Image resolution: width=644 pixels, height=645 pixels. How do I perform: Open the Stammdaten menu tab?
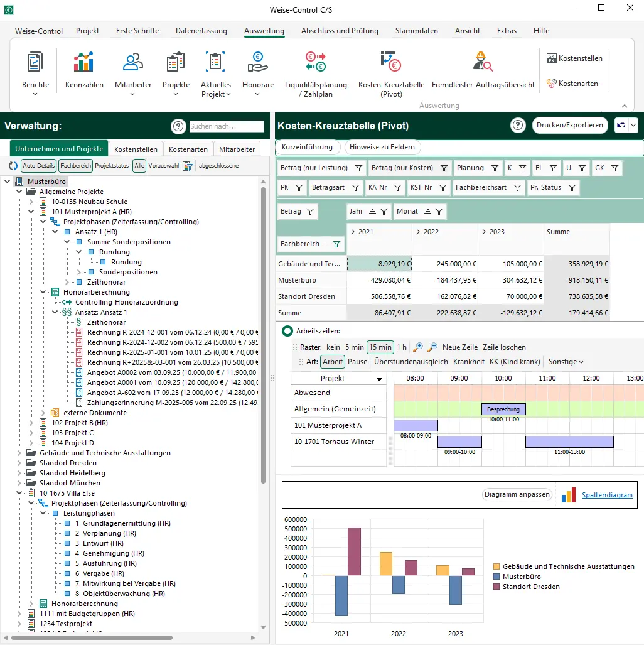(x=416, y=31)
